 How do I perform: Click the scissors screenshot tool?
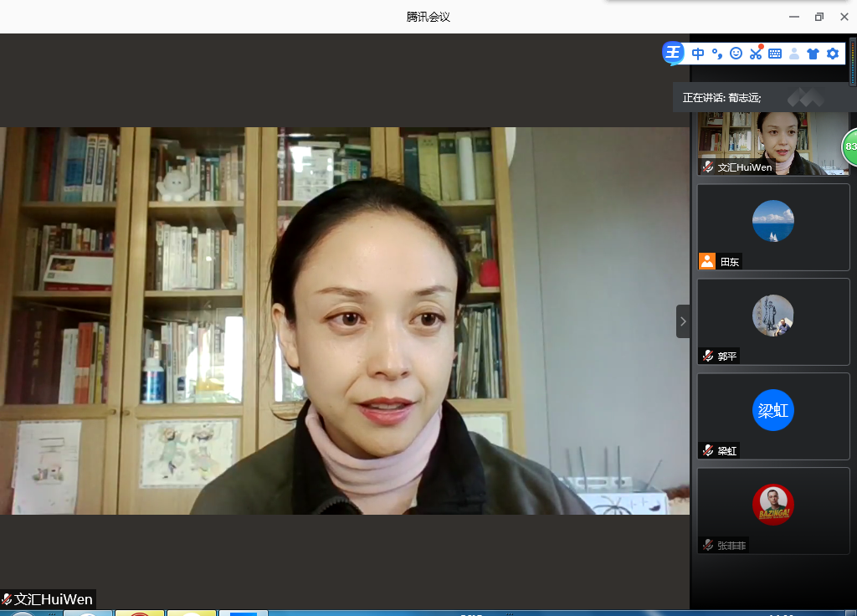tap(756, 54)
